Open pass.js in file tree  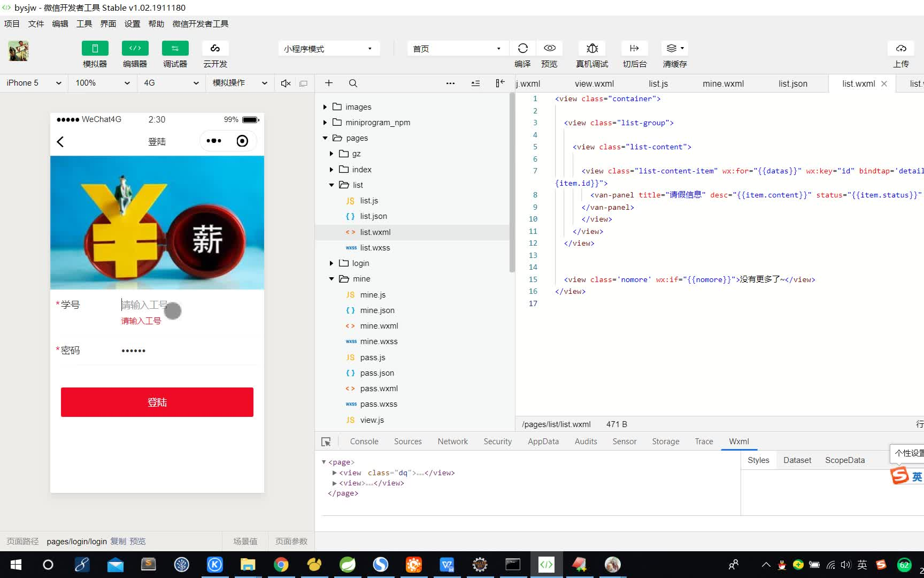pyautogui.click(x=373, y=358)
